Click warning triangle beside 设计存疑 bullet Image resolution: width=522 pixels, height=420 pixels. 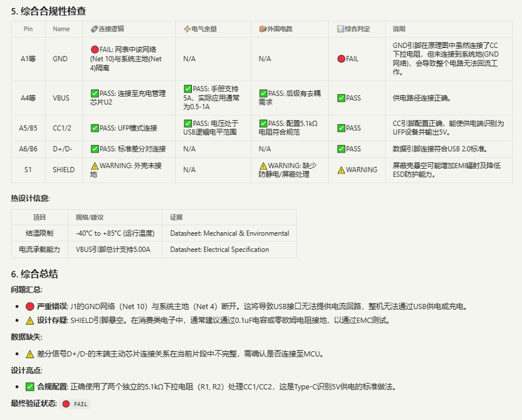(x=30, y=320)
